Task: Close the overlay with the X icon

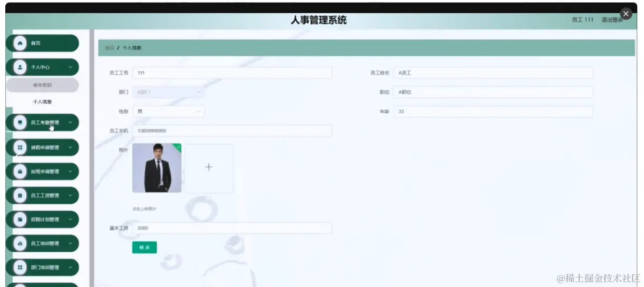Action: pos(626,14)
